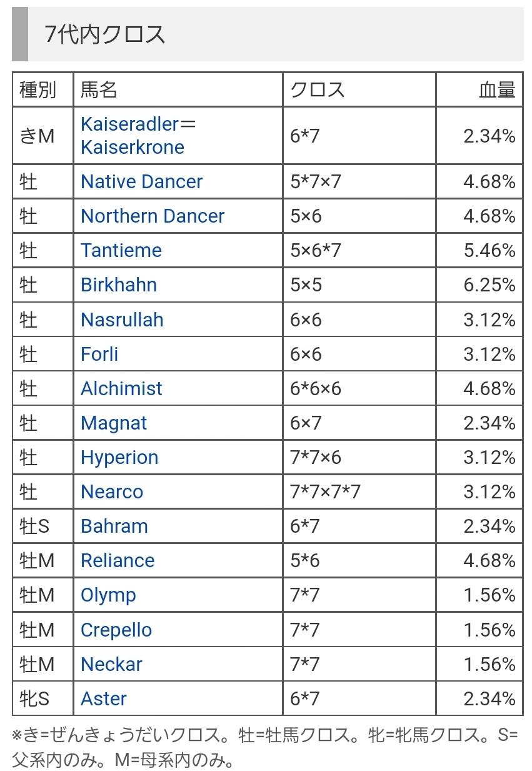Open the Alchimist link
Image resolution: width=532 pixels, height=771 pixels.
pyautogui.click(x=121, y=389)
